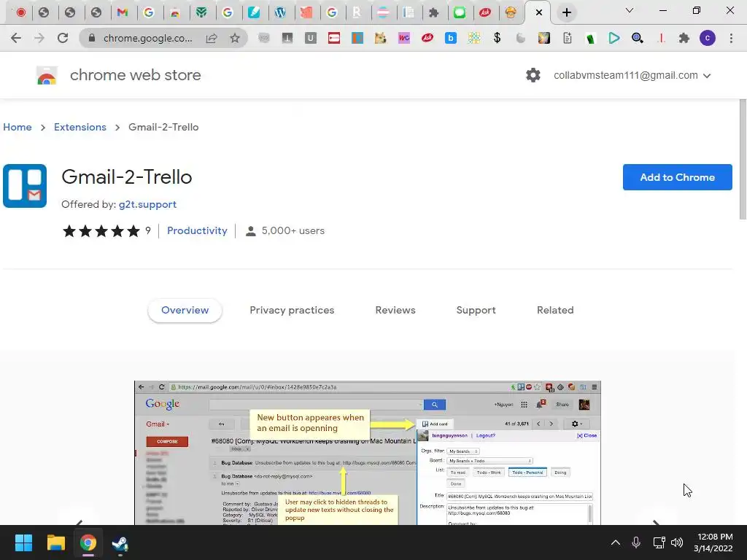This screenshot has height=560, width=747.
Task: Open the Extensions breadcrumb link
Action: (x=80, y=127)
